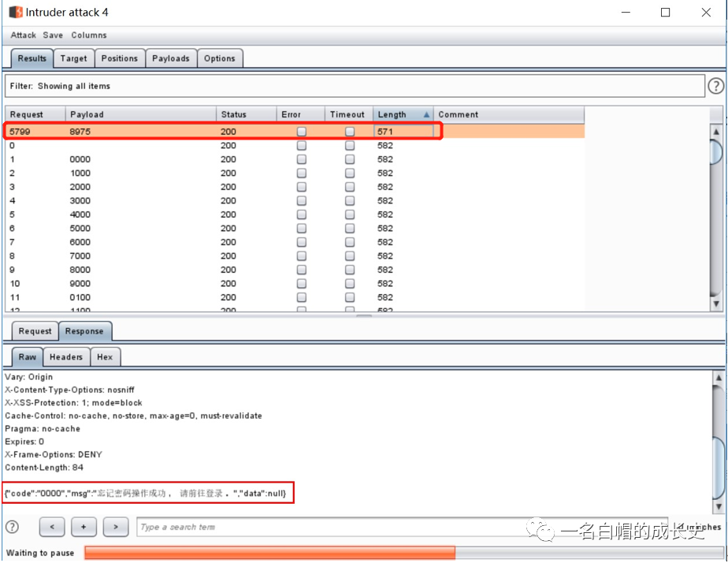Select the row with payload 4000
728x563 pixels.
tap(295, 214)
